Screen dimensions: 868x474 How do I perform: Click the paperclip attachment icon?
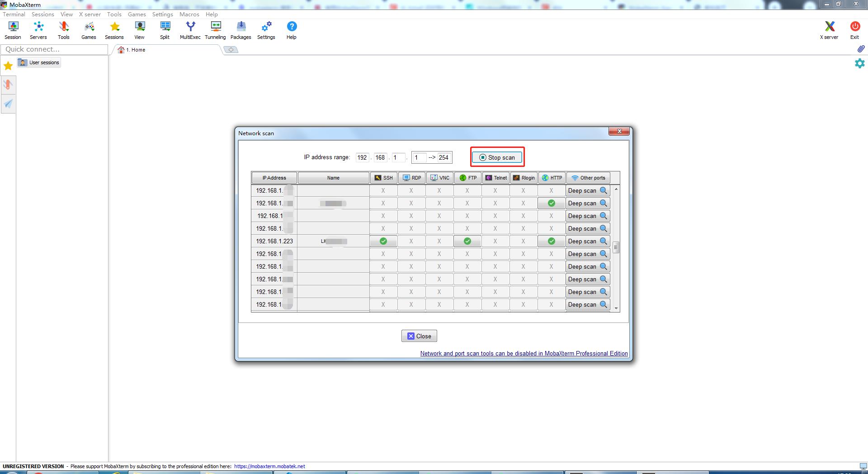click(861, 49)
